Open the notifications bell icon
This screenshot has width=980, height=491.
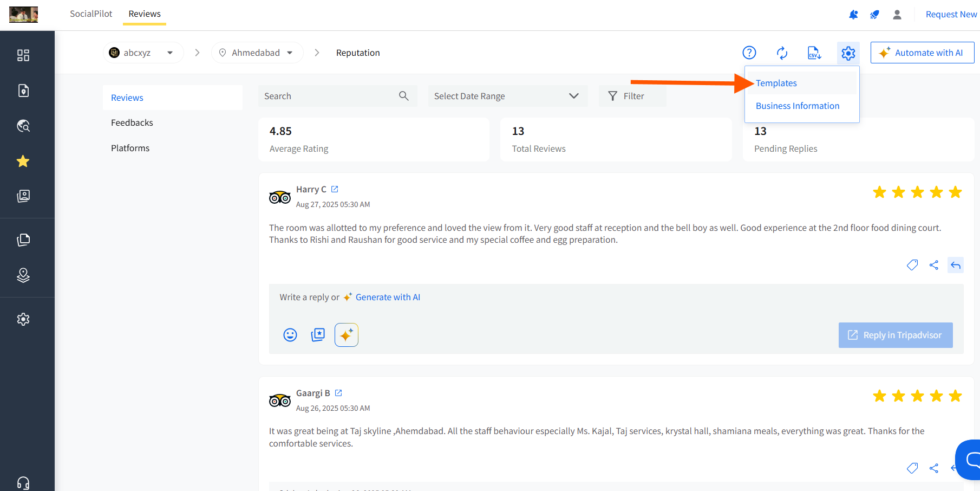[853, 15]
